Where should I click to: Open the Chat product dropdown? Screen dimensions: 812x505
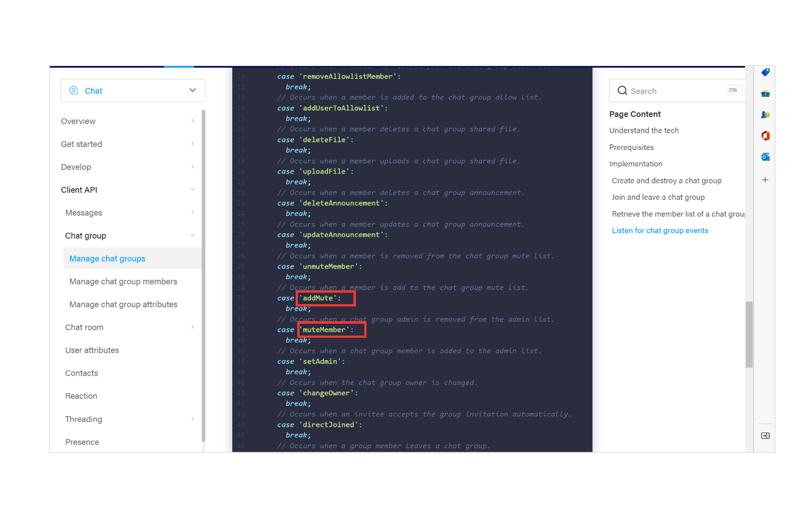pos(133,90)
